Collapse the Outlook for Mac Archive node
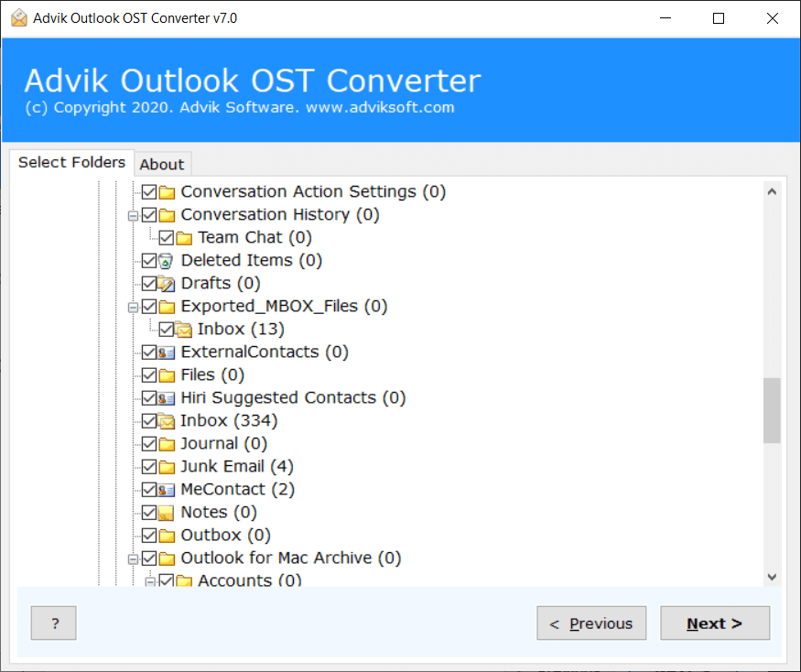This screenshot has height=672, width=801. (x=133, y=559)
